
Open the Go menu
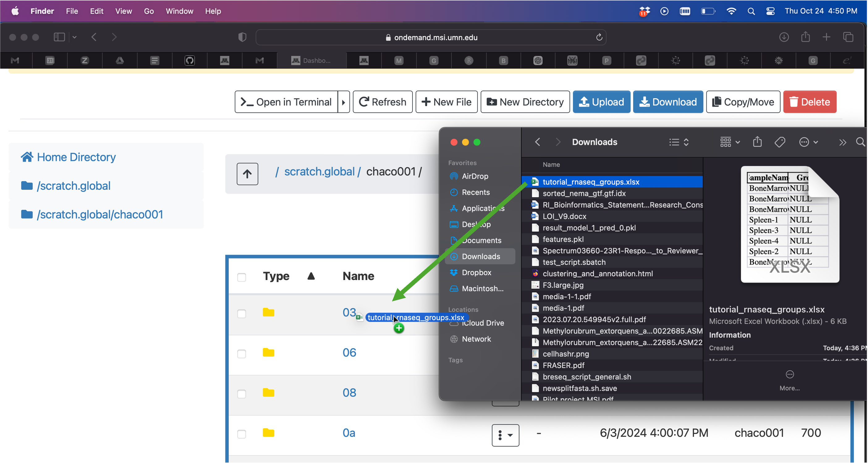pyautogui.click(x=149, y=11)
